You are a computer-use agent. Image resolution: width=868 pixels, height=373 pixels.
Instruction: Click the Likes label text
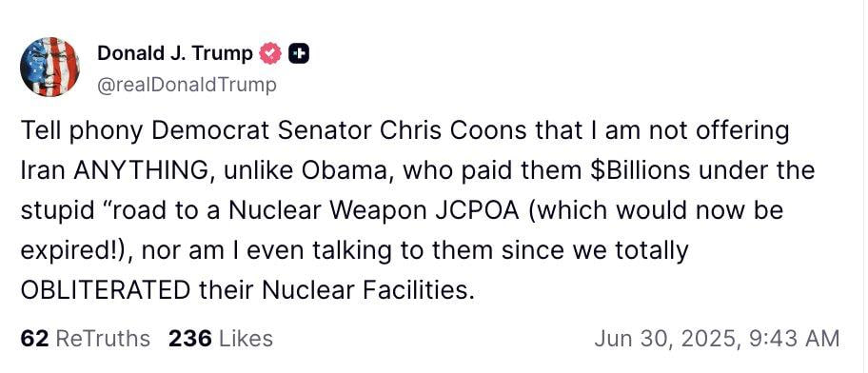pos(246,338)
